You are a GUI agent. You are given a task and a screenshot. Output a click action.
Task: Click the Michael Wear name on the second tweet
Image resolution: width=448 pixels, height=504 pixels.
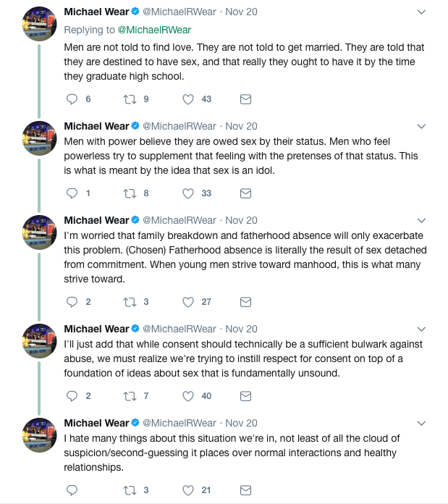coord(96,126)
